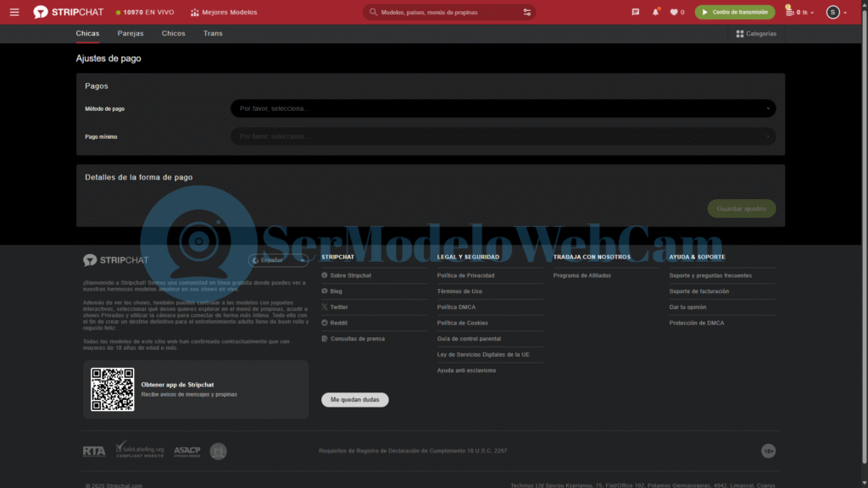Viewport: 868px width, 488px height.
Task: Switch to the Chicos tab
Action: pyautogui.click(x=173, y=34)
